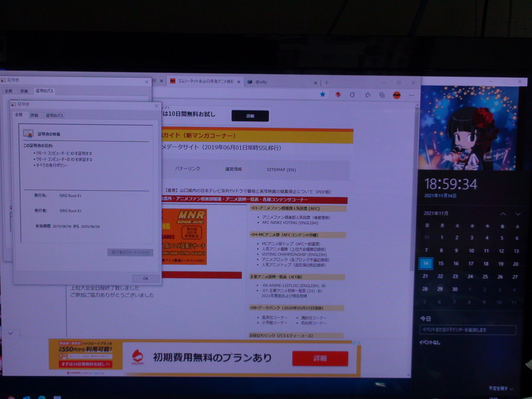Collapse agenda with 予定を隠す
This screenshot has width=532, height=399.
click(x=501, y=388)
